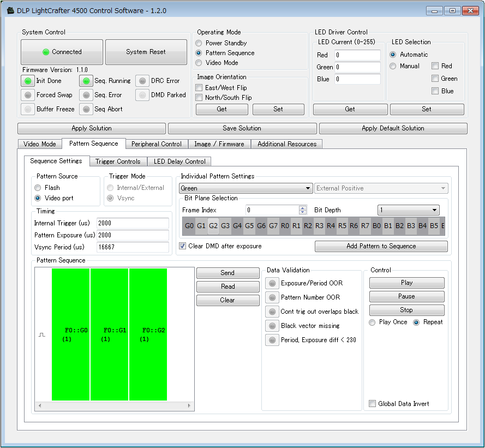Open the Peripheral Control tab

pos(156,144)
